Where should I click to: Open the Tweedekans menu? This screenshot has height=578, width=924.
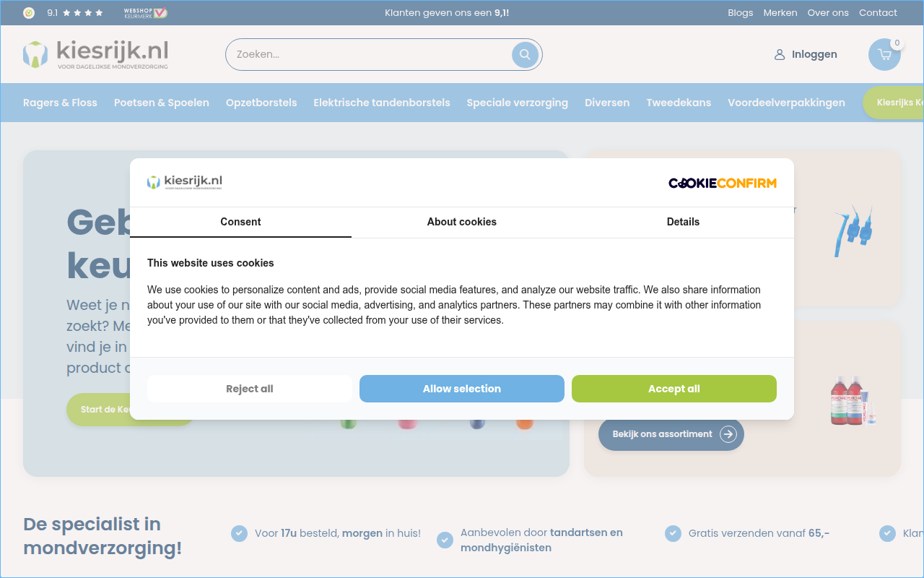(x=679, y=103)
